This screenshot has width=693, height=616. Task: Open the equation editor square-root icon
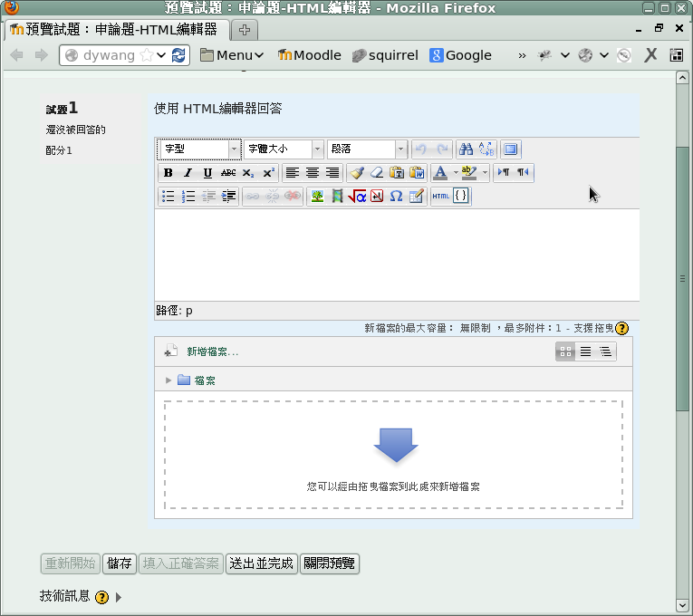[x=357, y=197]
